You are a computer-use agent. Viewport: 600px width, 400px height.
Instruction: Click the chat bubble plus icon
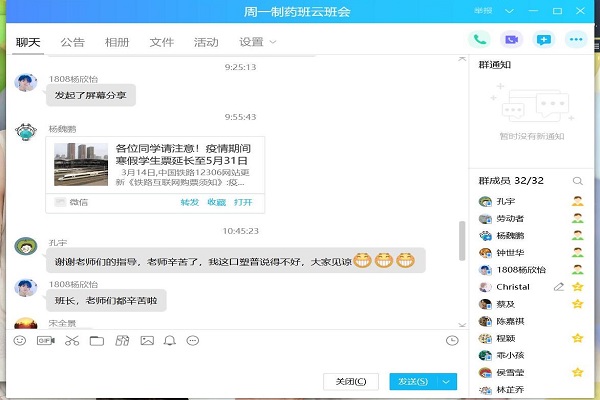[x=543, y=40]
